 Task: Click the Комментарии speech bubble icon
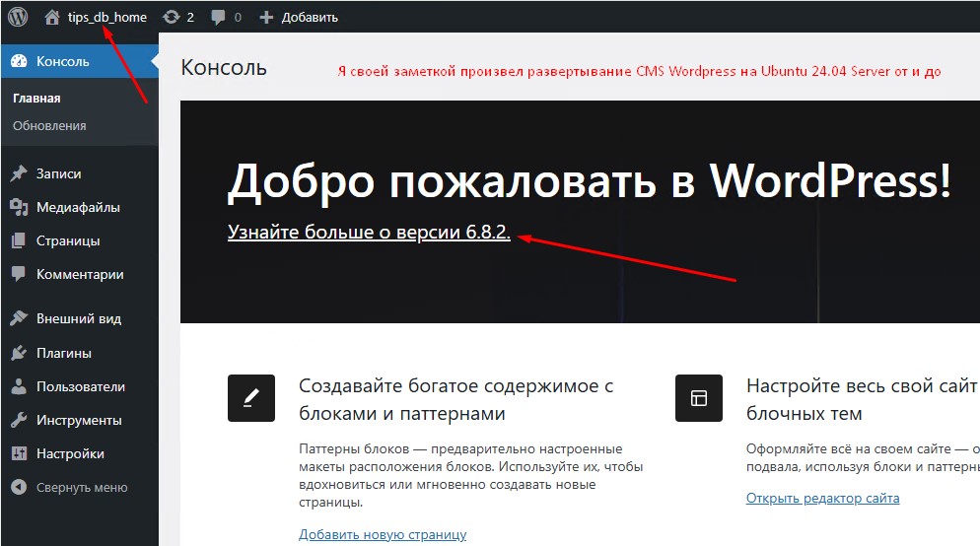[19, 274]
